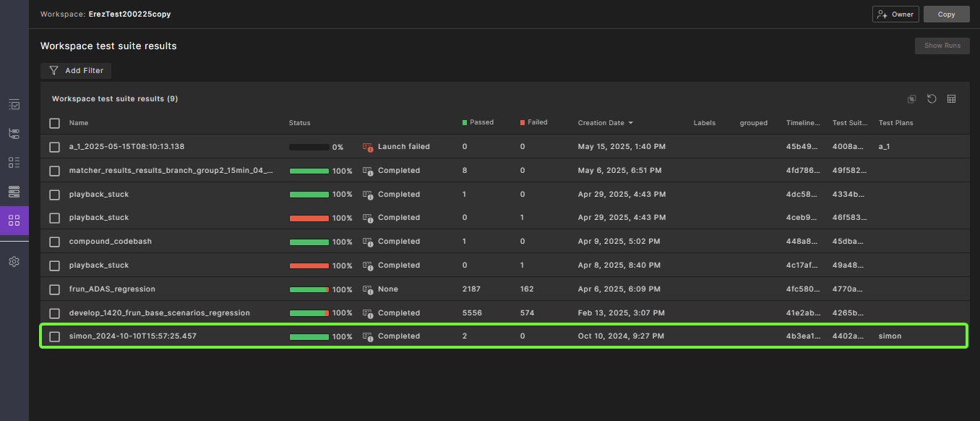The width and height of the screenshot is (980, 421).
Task: Click the stacked rows icon in sidebar
Action: tap(14, 192)
